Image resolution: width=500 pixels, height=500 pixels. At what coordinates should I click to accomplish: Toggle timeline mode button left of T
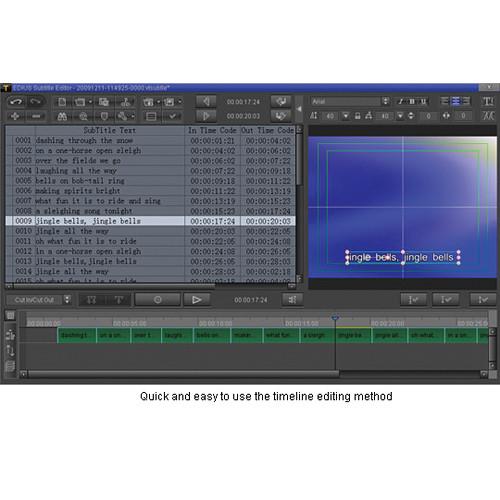pyautogui.click(x=92, y=300)
